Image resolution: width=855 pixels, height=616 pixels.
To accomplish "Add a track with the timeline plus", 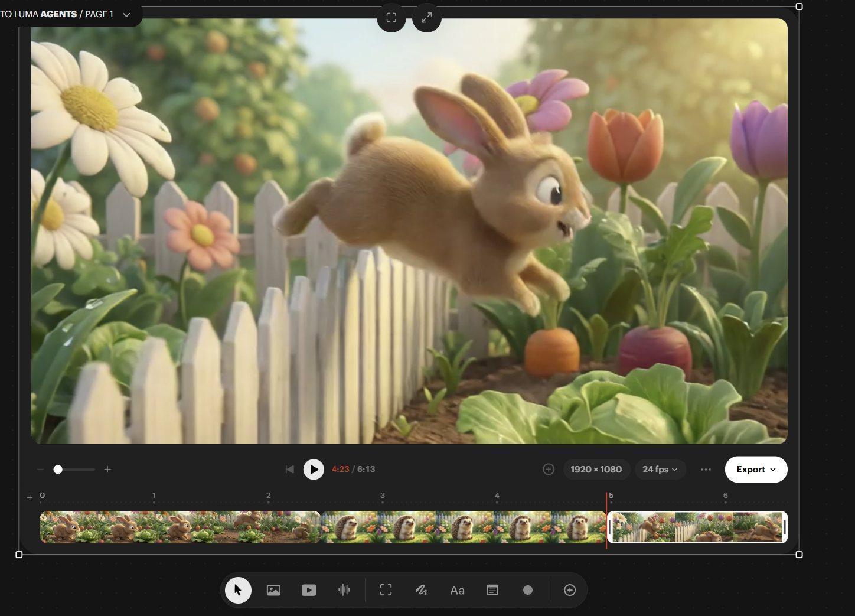I will click(30, 497).
